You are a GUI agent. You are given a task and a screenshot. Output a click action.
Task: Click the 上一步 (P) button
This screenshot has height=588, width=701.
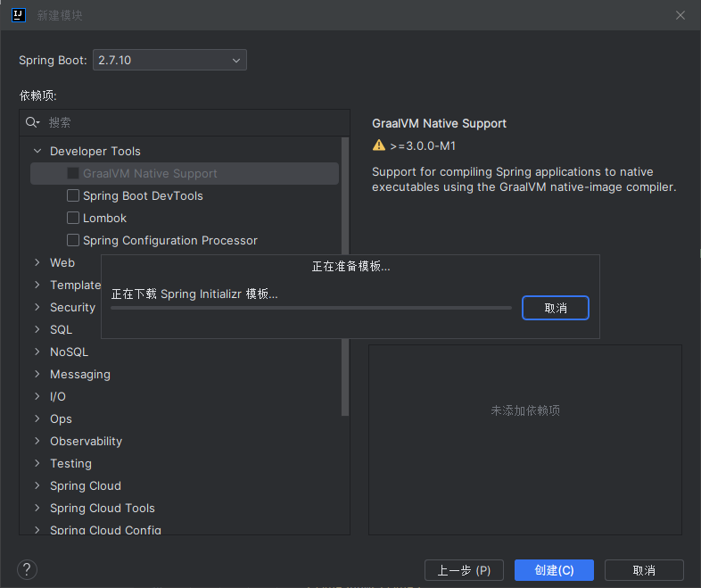point(464,570)
